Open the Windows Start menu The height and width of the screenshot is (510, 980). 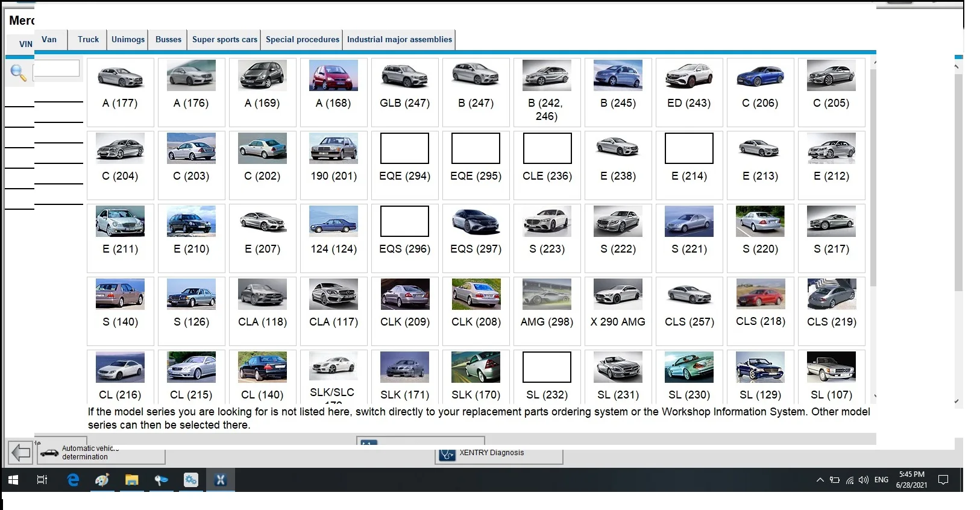pos(13,480)
